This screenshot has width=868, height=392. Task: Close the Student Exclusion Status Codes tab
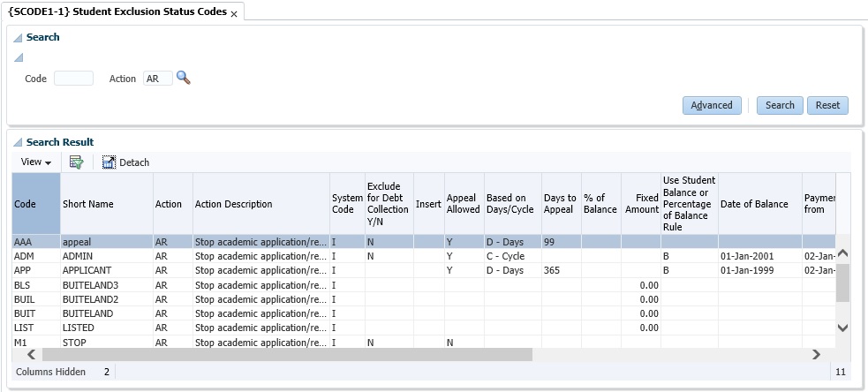tap(234, 14)
